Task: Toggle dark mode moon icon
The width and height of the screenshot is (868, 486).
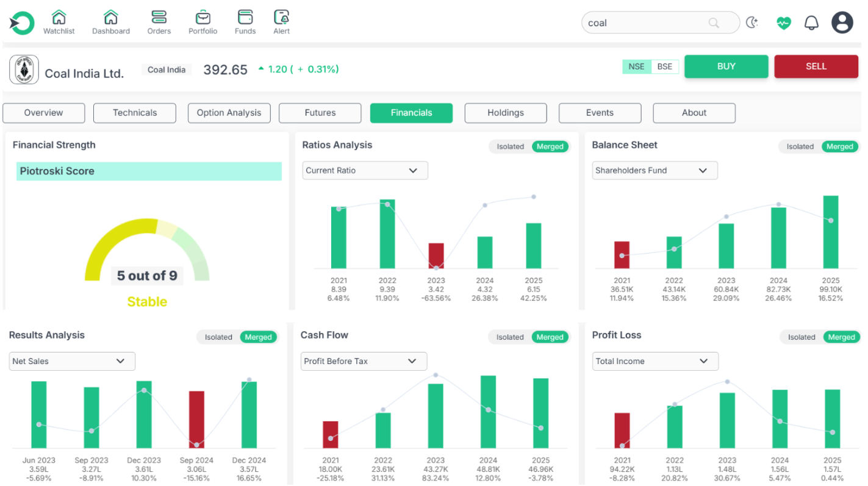Action: tap(752, 23)
